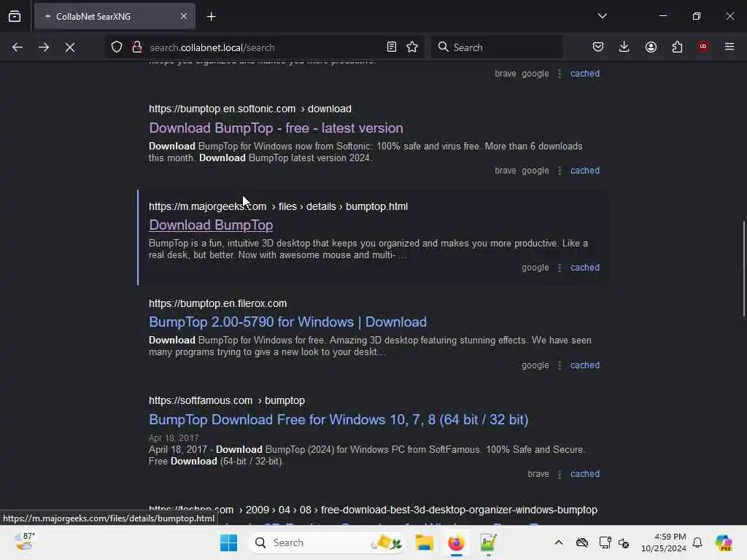Click the https://m.majorgeeks.com URL text
Image resolution: width=747 pixels, height=560 pixels.
pos(208,206)
